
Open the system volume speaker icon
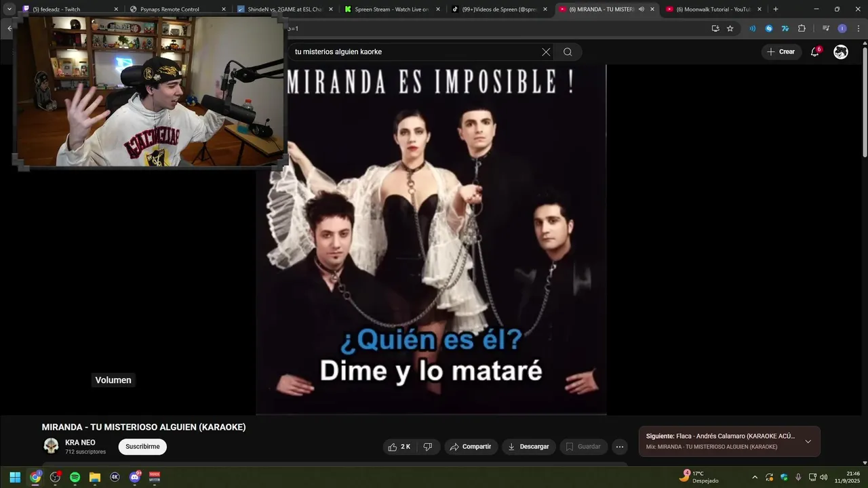click(x=823, y=477)
